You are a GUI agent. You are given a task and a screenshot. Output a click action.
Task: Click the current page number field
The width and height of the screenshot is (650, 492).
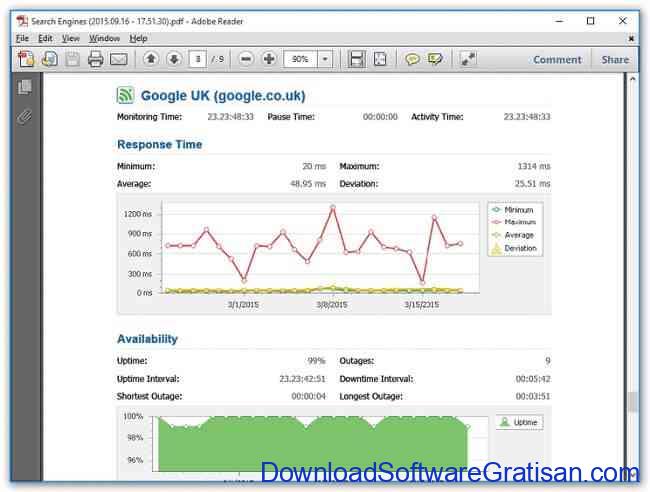198,59
